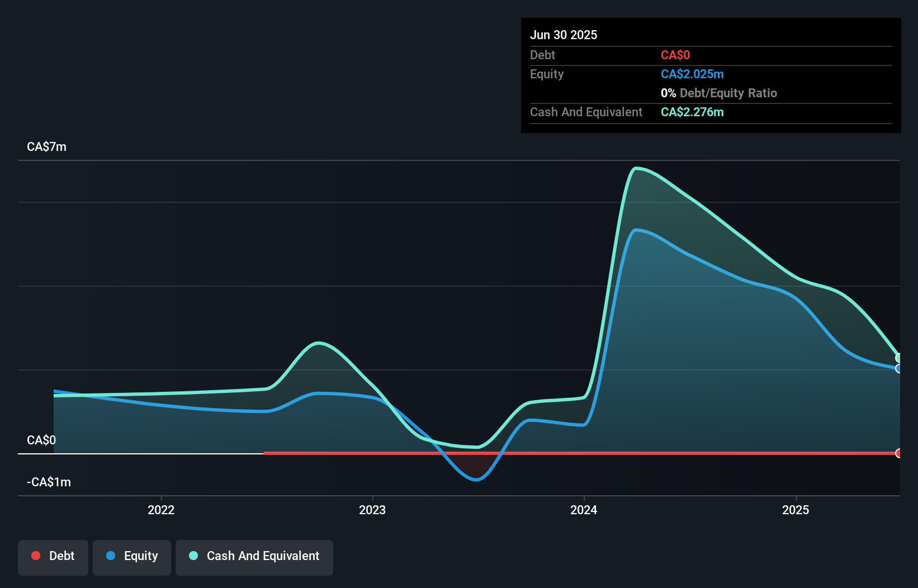Click the 2024 cash peak on the chart

636,168
